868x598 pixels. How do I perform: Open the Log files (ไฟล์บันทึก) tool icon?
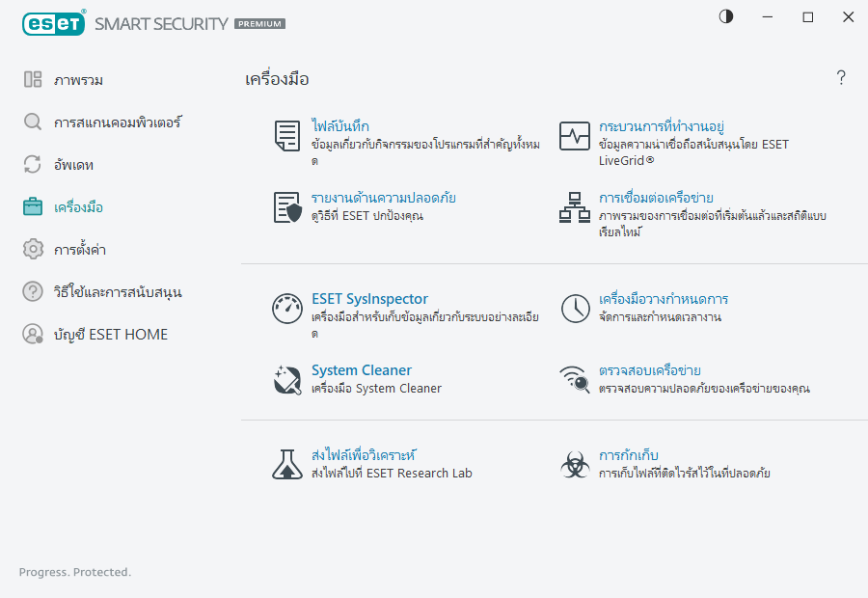tap(286, 136)
